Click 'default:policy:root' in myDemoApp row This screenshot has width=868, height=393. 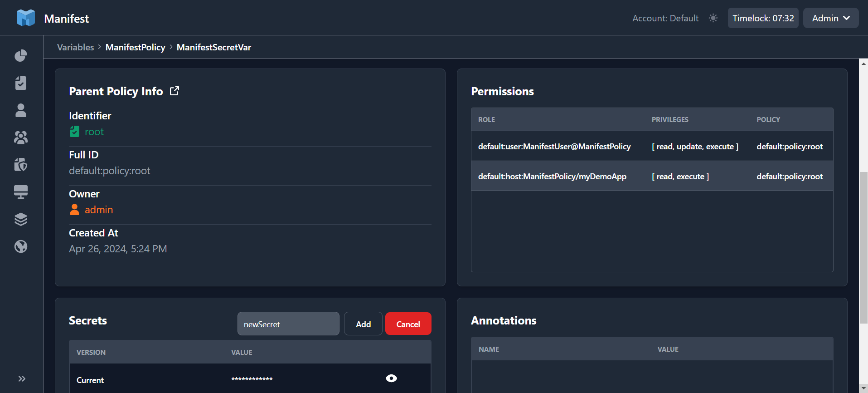(790, 176)
